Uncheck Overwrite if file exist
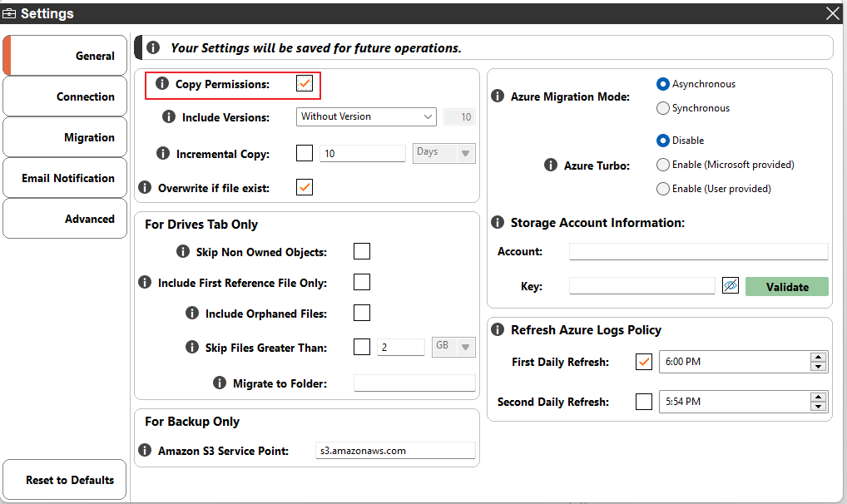 (x=304, y=186)
